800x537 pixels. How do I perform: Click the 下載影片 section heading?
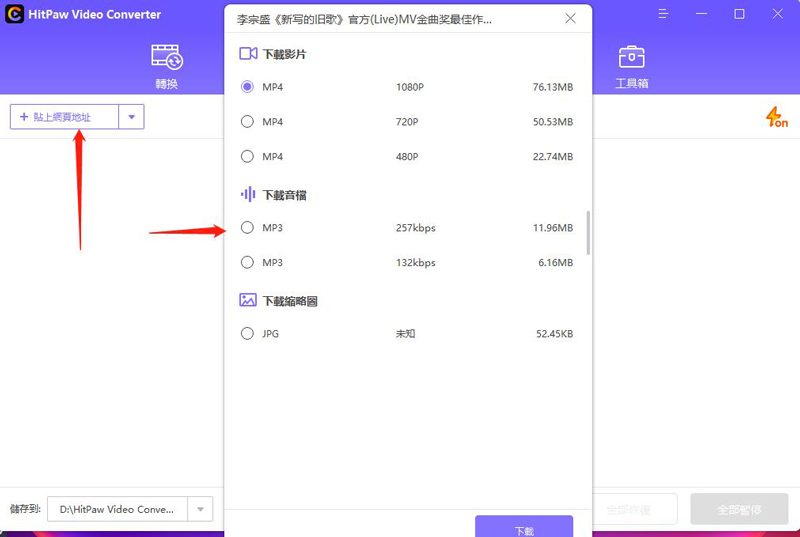point(284,54)
